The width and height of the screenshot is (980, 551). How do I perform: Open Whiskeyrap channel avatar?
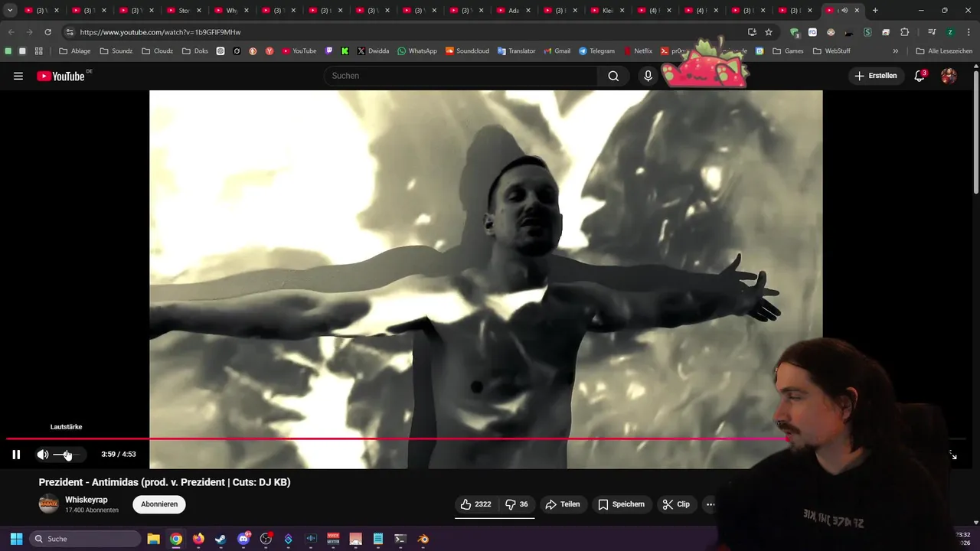click(x=48, y=504)
